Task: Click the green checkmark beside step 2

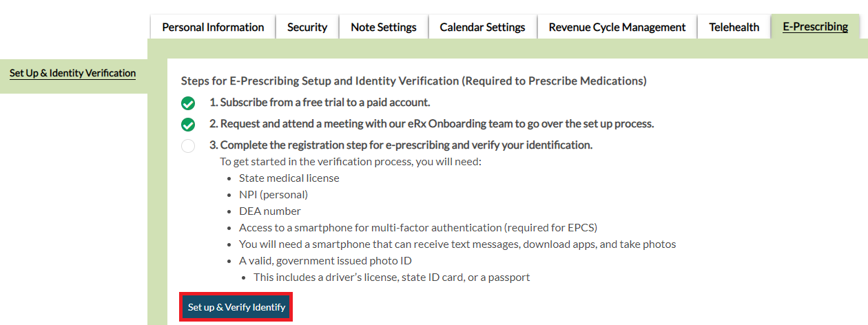Action: point(188,125)
